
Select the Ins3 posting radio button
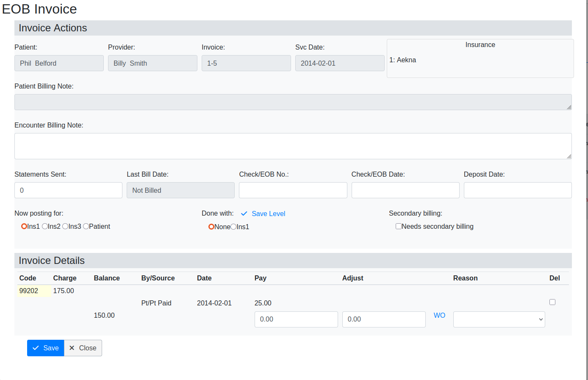(65, 226)
